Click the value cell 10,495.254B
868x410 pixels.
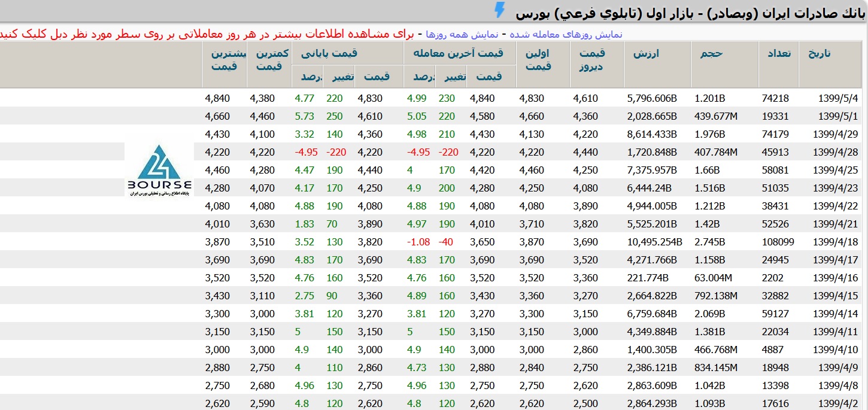655,242
